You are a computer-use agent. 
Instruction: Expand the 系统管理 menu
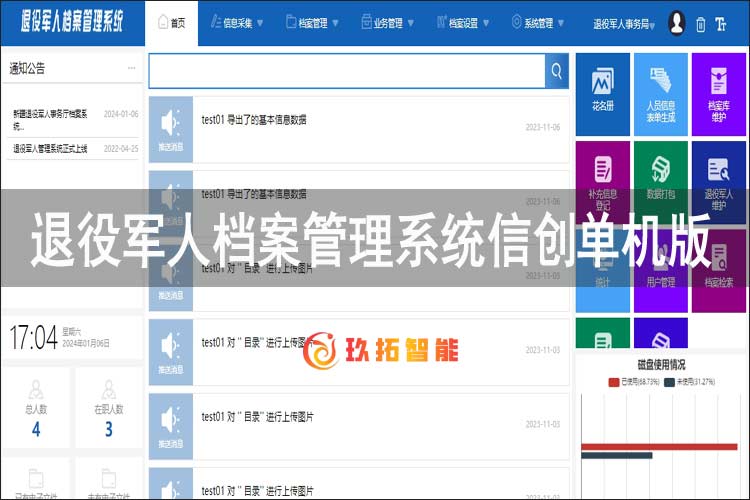coord(538,22)
